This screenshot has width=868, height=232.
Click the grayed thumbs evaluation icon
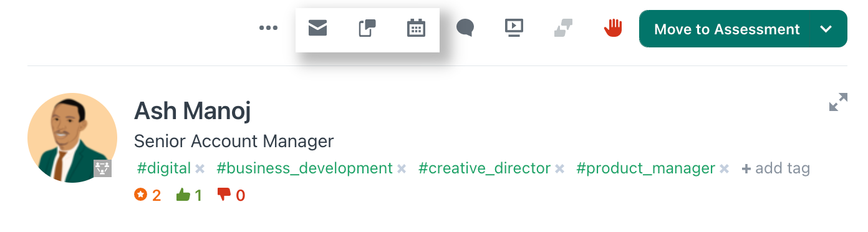(563, 28)
